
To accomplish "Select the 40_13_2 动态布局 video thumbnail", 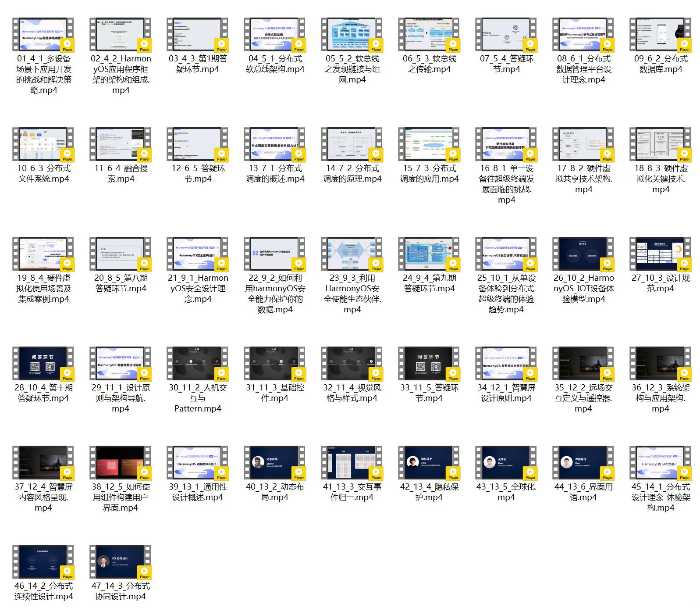I will (274, 463).
